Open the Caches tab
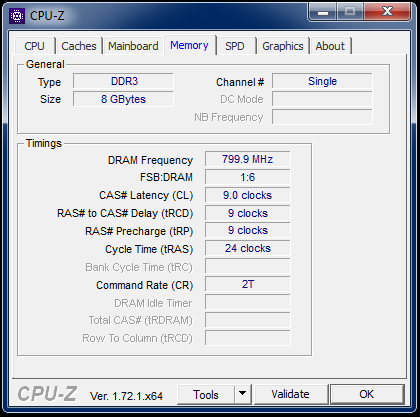The image size is (420, 417). pyautogui.click(x=79, y=46)
